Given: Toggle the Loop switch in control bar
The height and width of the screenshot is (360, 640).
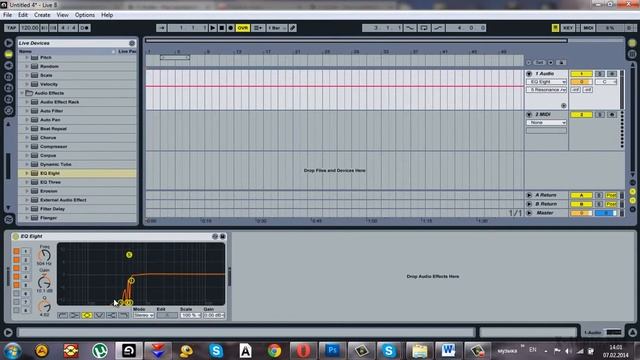Looking at the screenshot, I should 424,28.
